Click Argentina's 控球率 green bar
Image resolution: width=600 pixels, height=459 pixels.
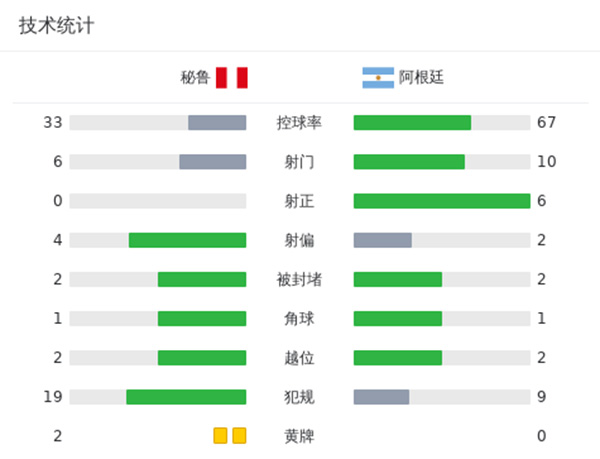click(x=412, y=123)
